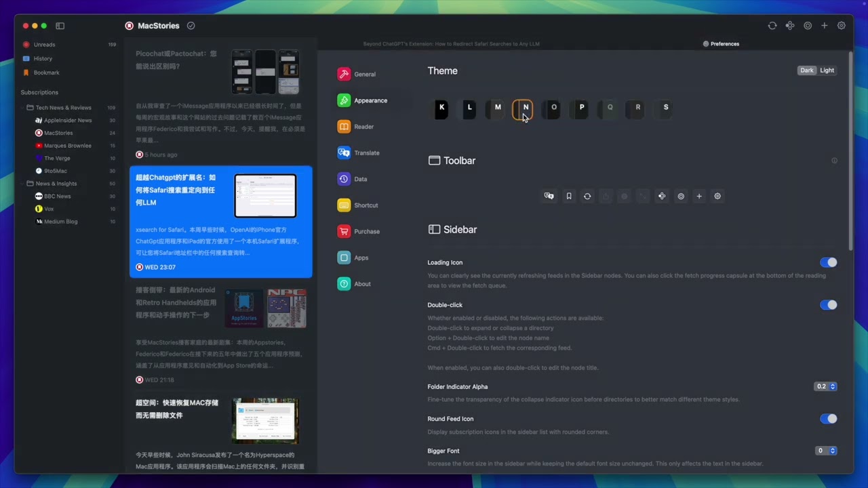Screen dimensions: 868x488
Task: Click the concentric-circle icon in title bar
Action: 808,26
